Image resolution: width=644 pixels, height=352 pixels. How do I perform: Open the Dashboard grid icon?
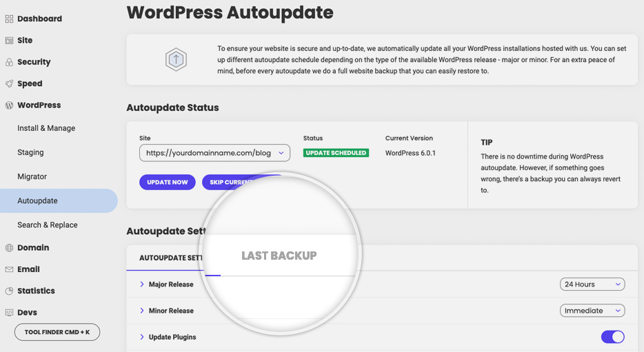click(x=9, y=19)
